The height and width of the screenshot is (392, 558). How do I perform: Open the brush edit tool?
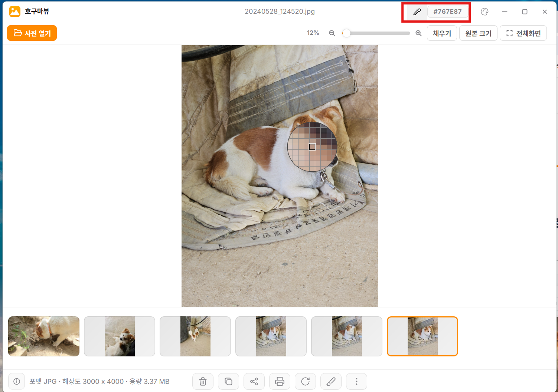331,382
